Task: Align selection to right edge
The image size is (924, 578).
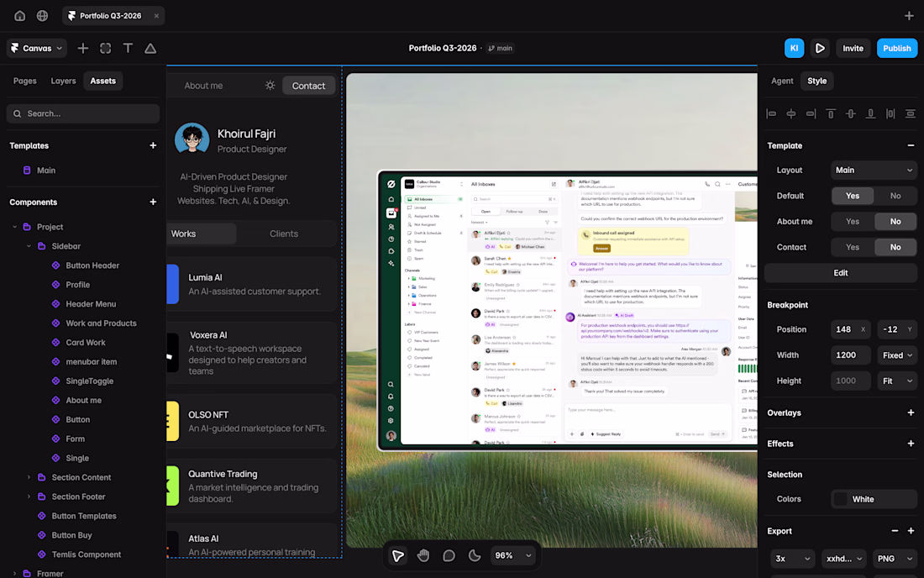Action: coord(811,113)
